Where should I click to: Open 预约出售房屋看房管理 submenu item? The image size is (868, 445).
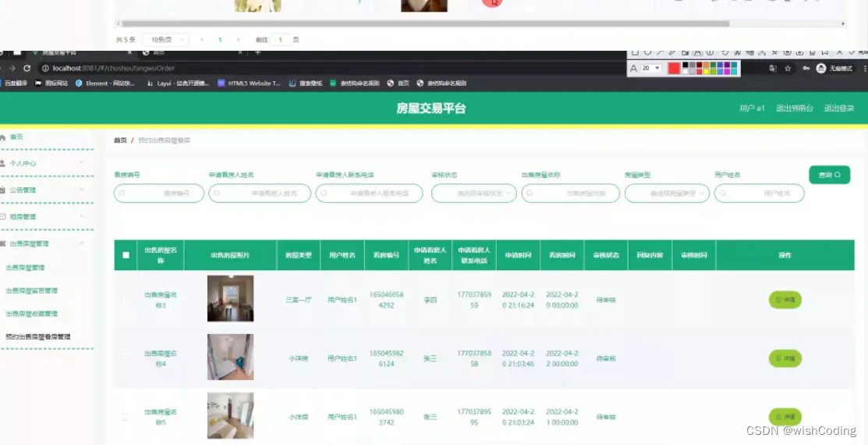click(38, 336)
